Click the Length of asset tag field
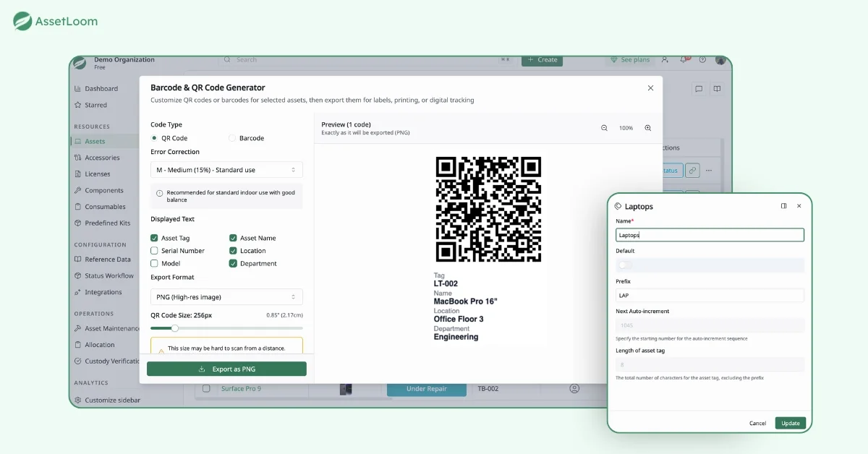The image size is (868, 454). pyautogui.click(x=710, y=364)
